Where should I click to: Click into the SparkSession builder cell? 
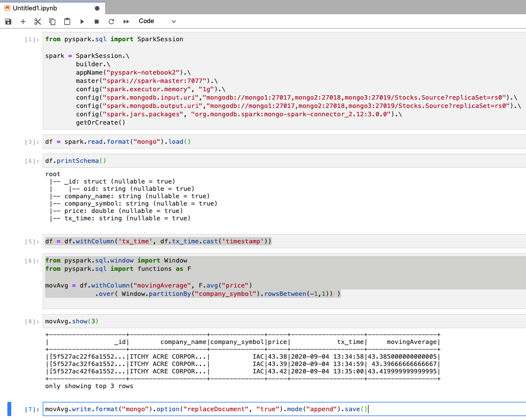tap(284, 81)
